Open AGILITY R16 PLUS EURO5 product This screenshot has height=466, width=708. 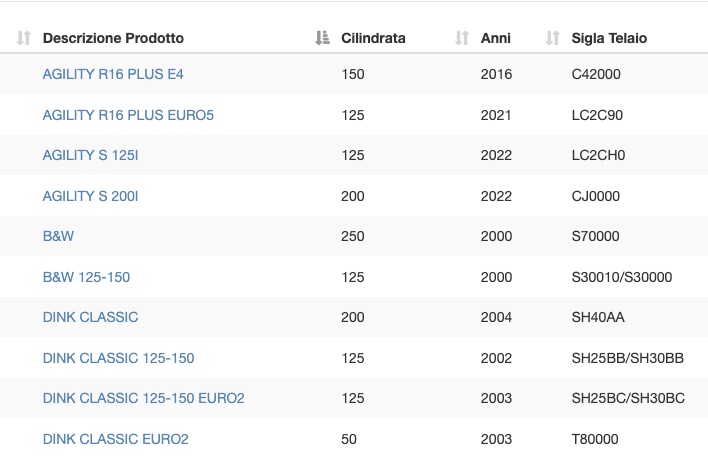(x=128, y=115)
